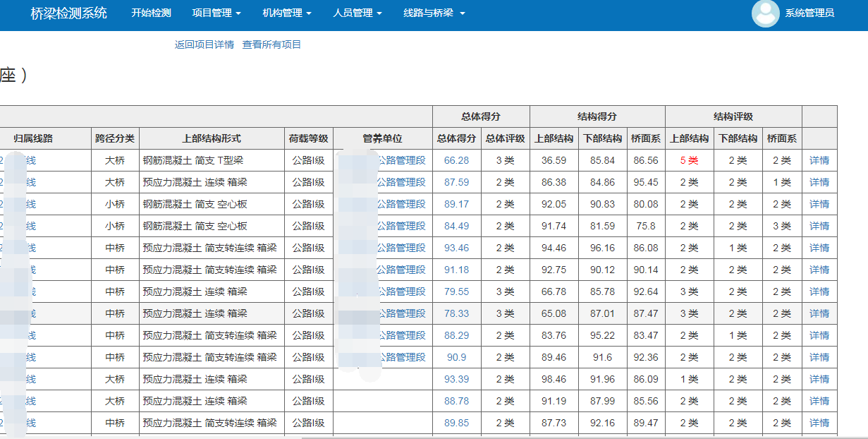Go back via 返回项目详情 link

click(204, 44)
